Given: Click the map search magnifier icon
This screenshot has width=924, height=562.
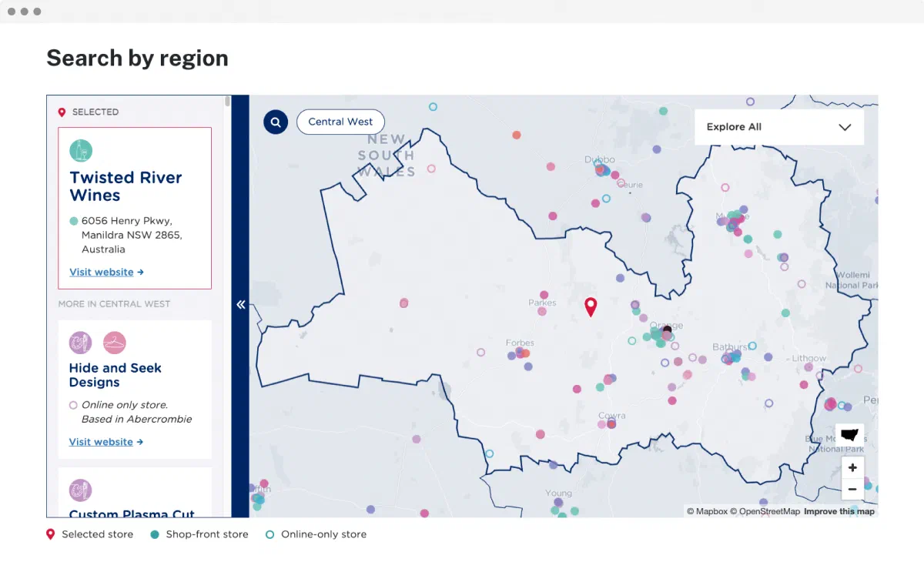Looking at the screenshot, I should [276, 122].
